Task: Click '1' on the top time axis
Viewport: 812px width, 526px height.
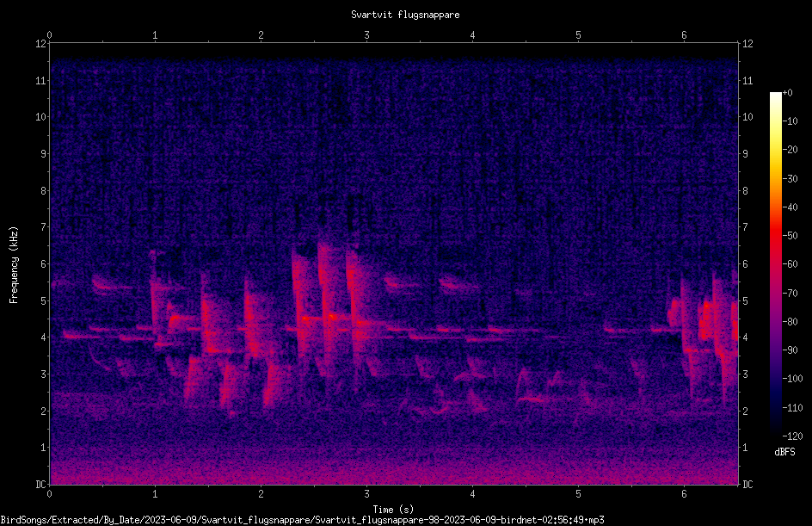Action: 155,35
